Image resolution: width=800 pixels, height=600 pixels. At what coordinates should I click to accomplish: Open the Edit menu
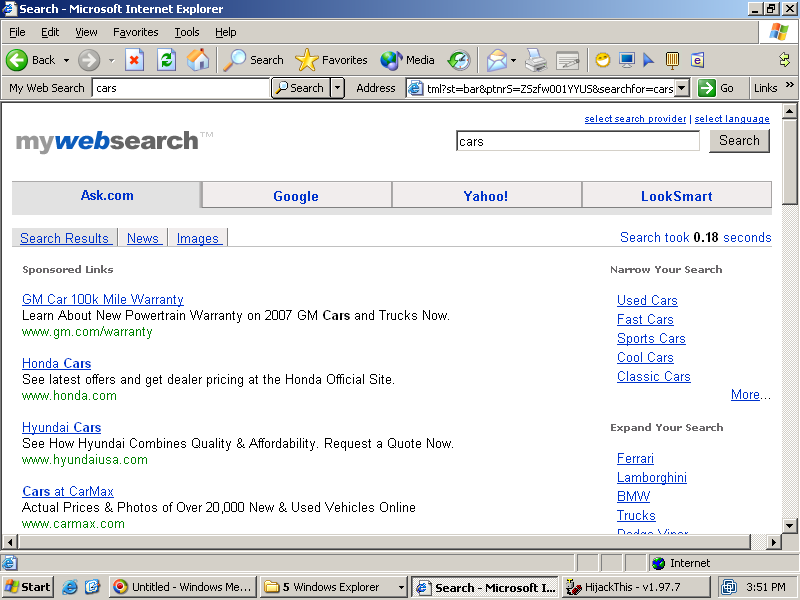coord(50,32)
